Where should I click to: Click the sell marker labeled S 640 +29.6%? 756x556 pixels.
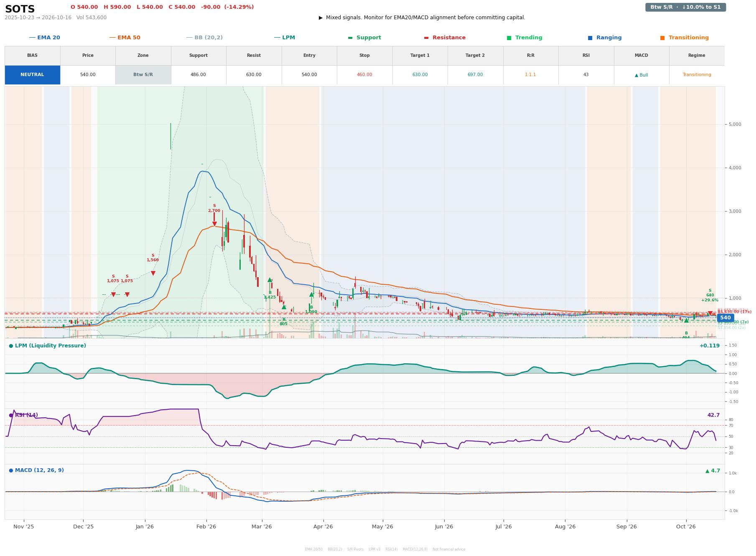point(710,314)
